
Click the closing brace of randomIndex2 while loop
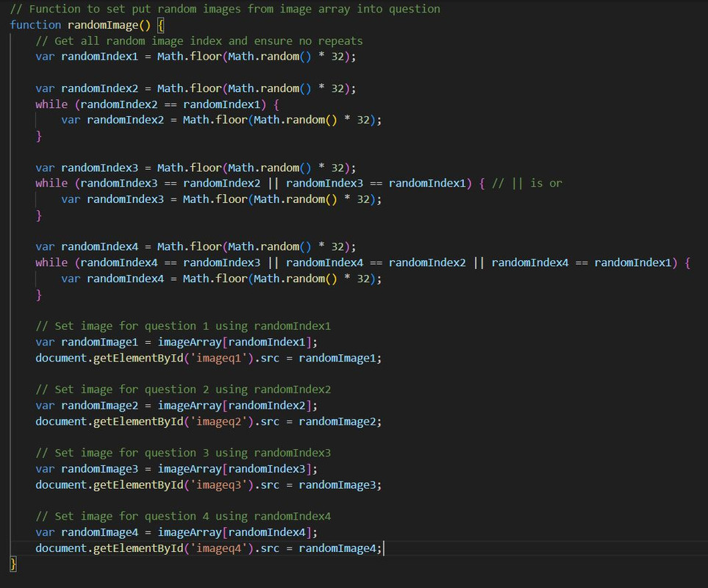pos(39,136)
